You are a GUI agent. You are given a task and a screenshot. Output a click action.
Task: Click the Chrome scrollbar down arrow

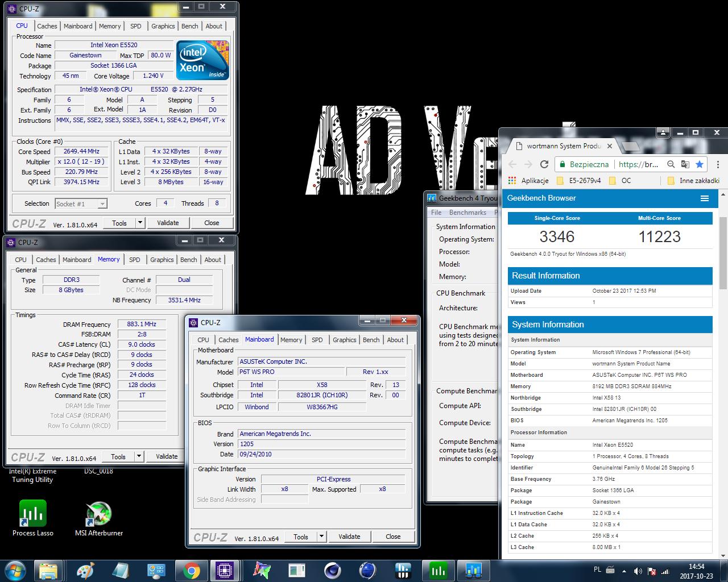tap(723, 556)
